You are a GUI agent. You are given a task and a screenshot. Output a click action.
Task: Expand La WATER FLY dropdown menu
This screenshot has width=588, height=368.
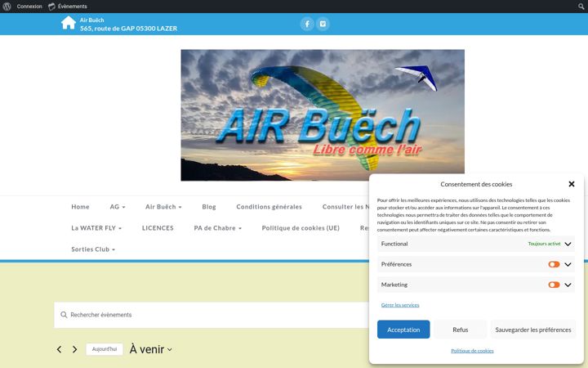(96, 228)
